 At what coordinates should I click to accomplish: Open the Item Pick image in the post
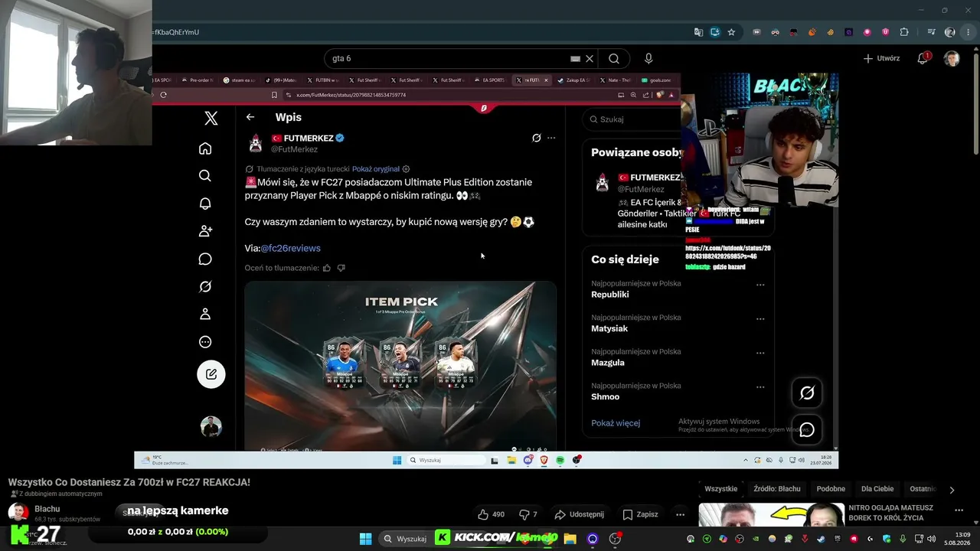tap(400, 365)
